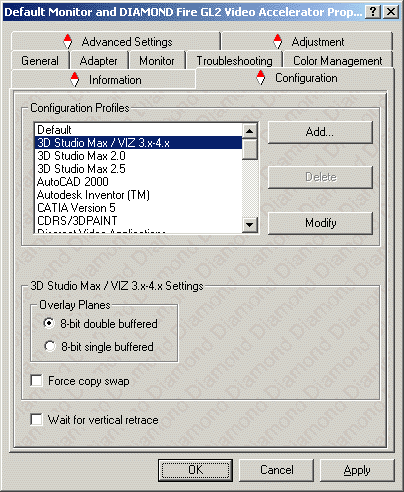Select the Default profile

tap(138, 130)
